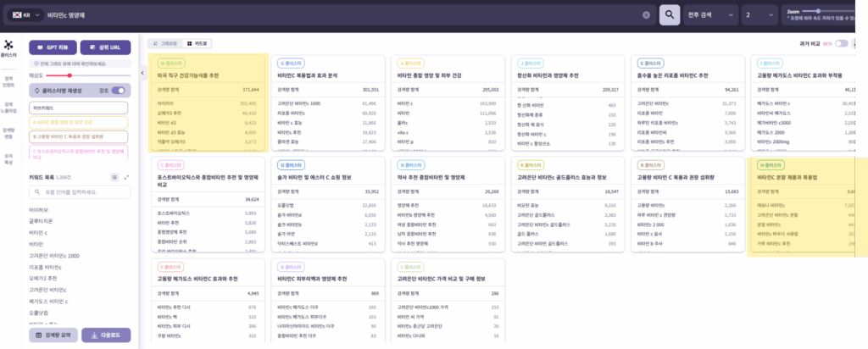868x349 pixels.
Task: Expand keyword list with arrows icon
Action: tap(126, 177)
